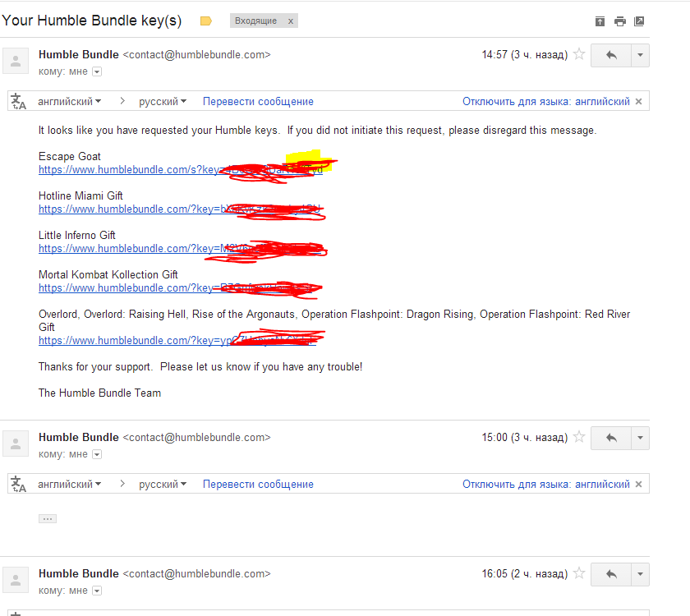This screenshot has height=616, width=690.
Task: Open the английский dropdown in the 15:00 message
Action: coord(70,485)
